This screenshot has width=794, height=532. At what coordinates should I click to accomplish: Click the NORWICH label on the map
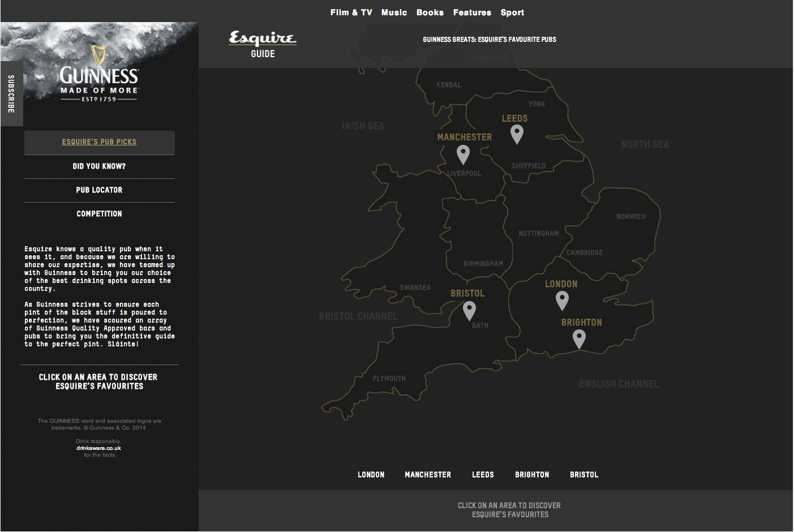click(x=631, y=217)
